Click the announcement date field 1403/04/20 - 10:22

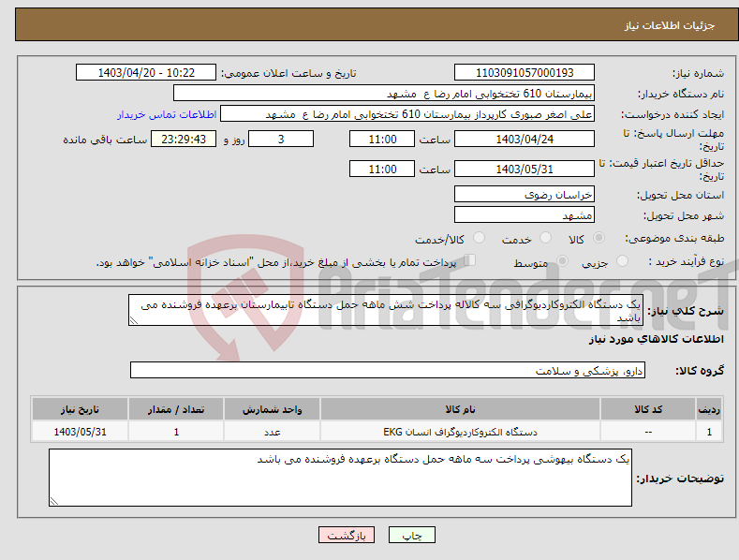coord(146,73)
